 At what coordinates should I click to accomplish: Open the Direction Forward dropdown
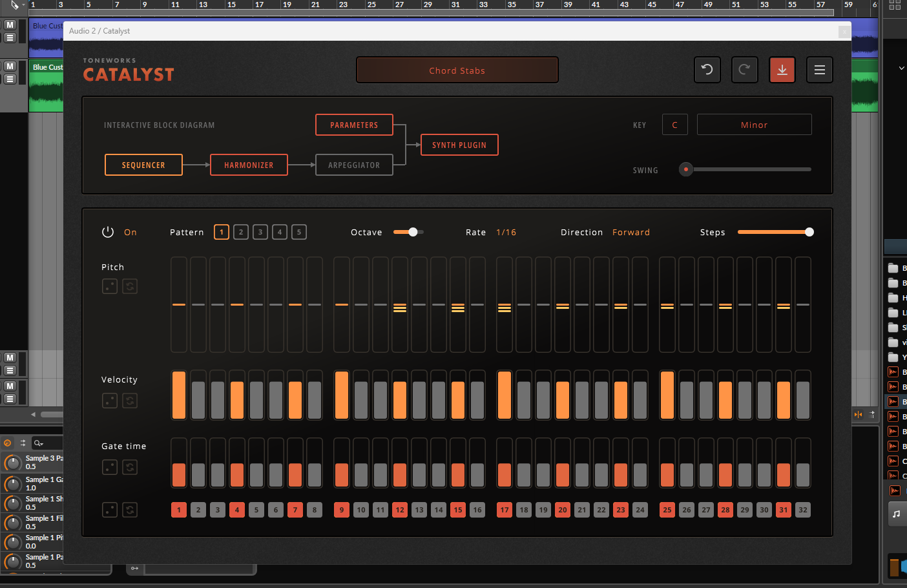point(631,232)
